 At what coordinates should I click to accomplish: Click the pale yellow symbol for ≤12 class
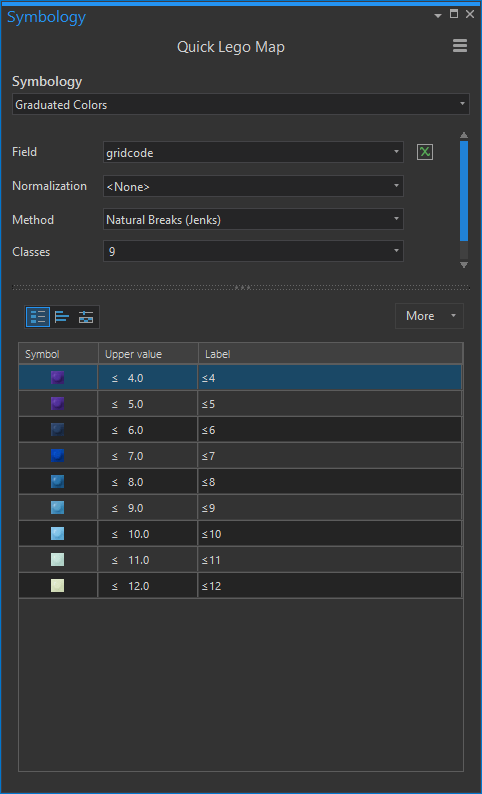tap(58, 586)
